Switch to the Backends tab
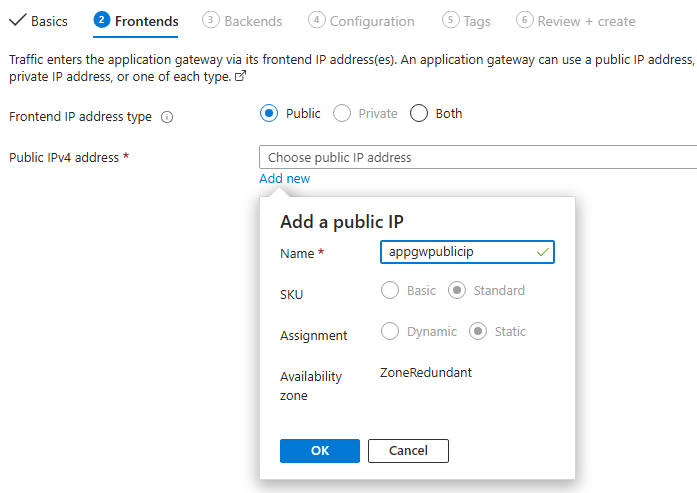 pyautogui.click(x=252, y=21)
